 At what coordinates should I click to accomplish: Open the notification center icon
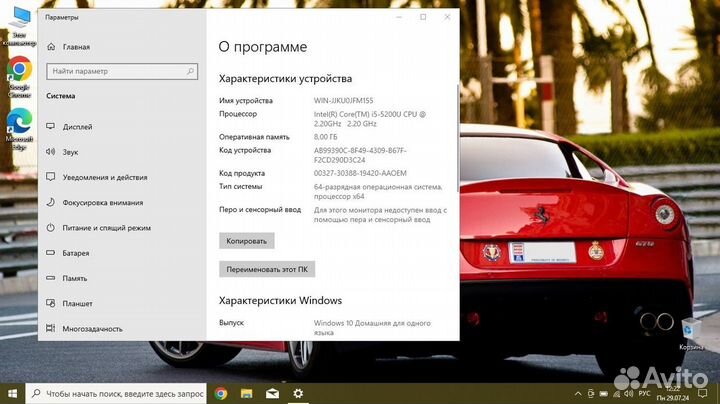tap(703, 393)
